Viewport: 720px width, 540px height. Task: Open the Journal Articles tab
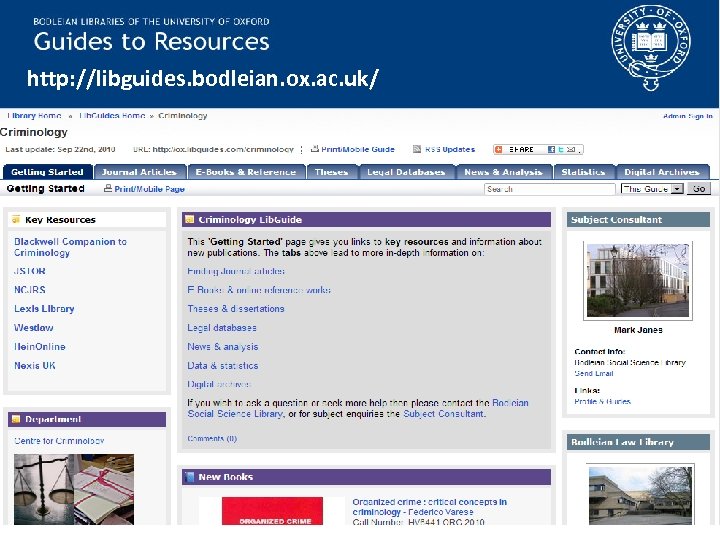pyautogui.click(x=140, y=172)
